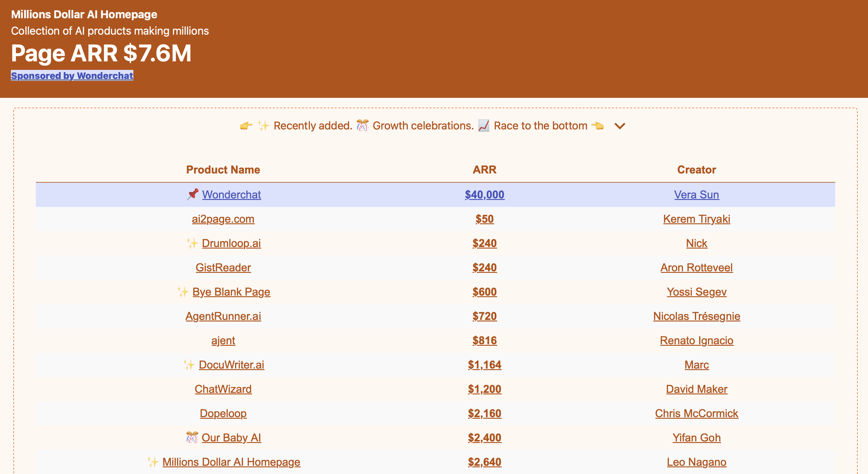
Task: Visit creator Renato Ignacio's link
Action: 696,340
